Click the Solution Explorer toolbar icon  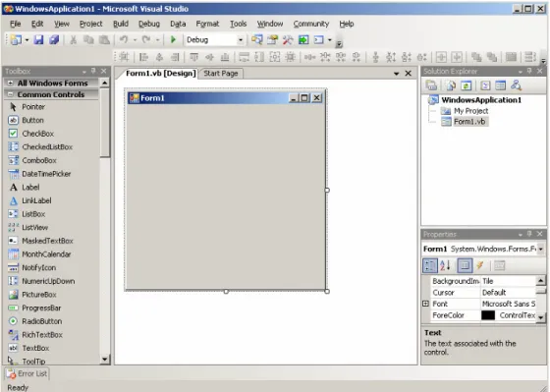pos(256,39)
